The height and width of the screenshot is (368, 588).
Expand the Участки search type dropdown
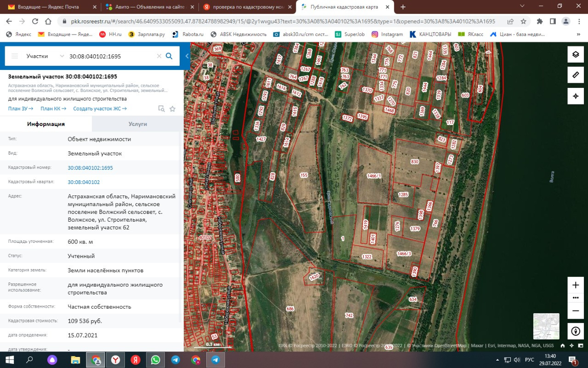pos(62,56)
